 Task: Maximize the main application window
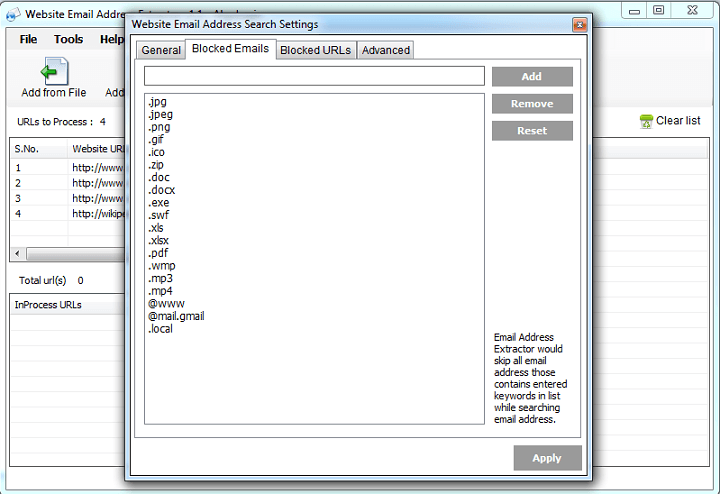pyautogui.click(x=658, y=10)
